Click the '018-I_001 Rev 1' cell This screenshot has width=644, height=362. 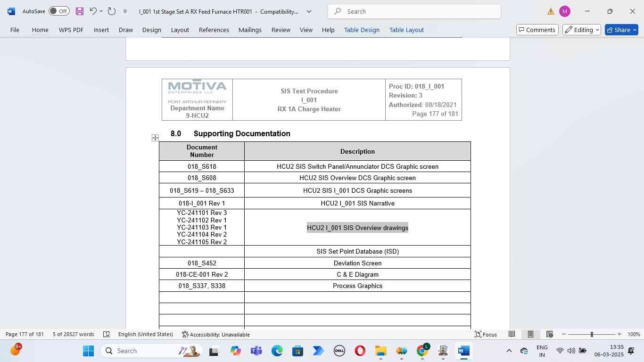202,203
